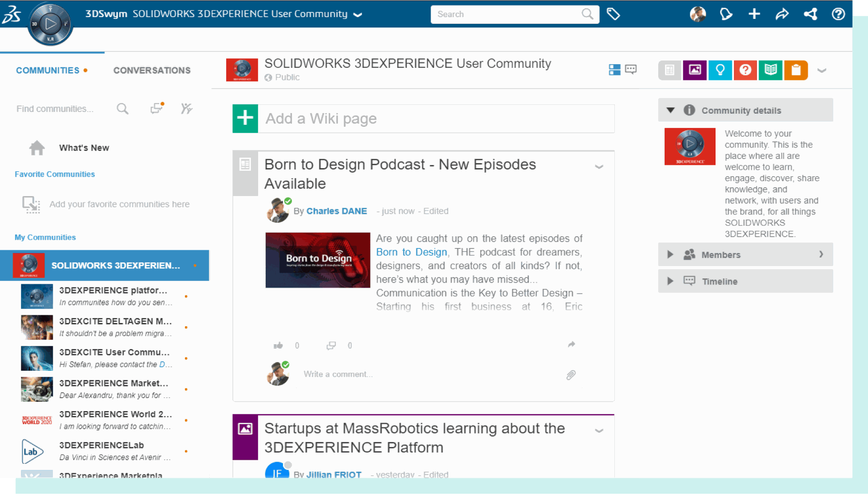
Task: Open notifications icon in top bar
Action: tap(726, 14)
